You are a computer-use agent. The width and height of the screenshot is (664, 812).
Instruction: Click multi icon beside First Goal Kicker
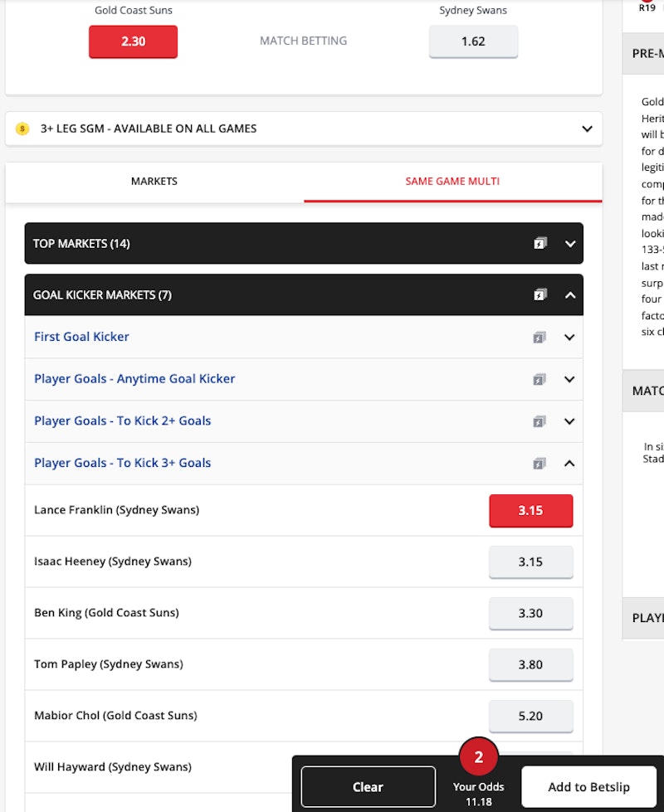point(539,338)
